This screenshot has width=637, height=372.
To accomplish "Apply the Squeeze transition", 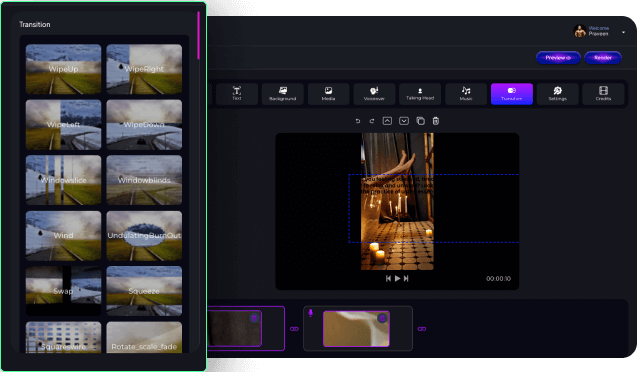I will pyautogui.click(x=144, y=291).
